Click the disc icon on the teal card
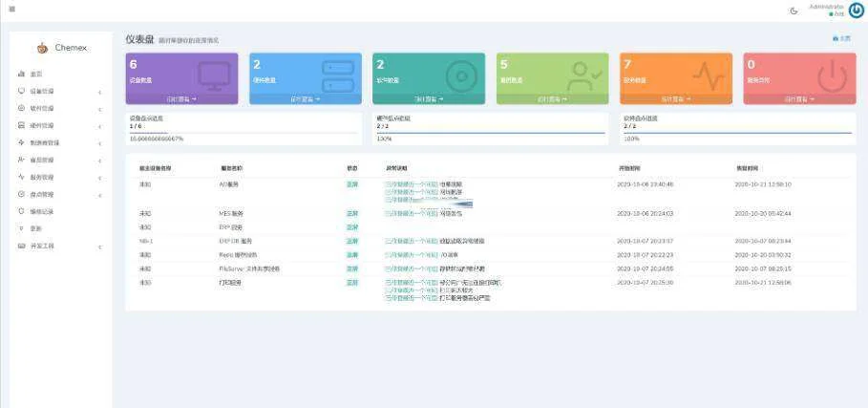The height and width of the screenshot is (408, 868). click(461, 75)
